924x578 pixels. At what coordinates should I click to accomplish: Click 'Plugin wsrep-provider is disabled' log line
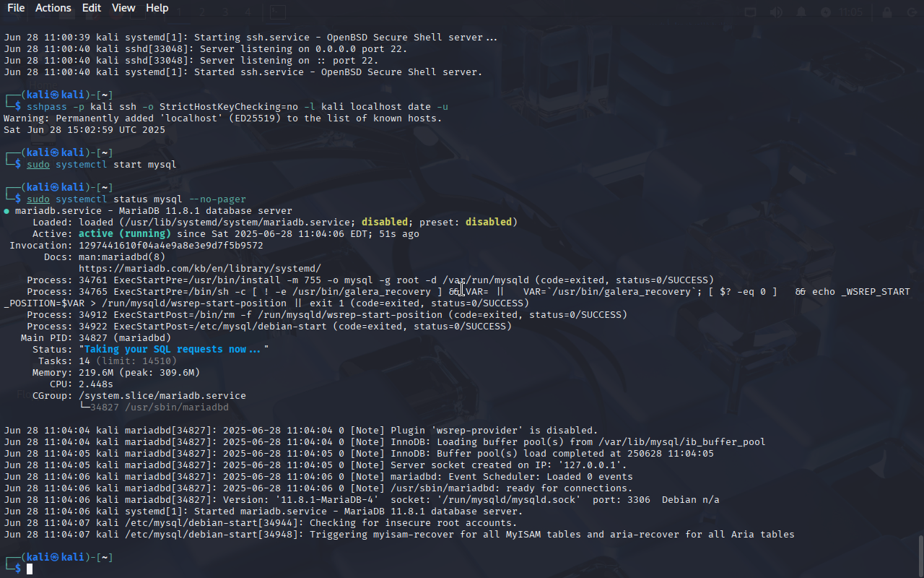[x=301, y=431]
